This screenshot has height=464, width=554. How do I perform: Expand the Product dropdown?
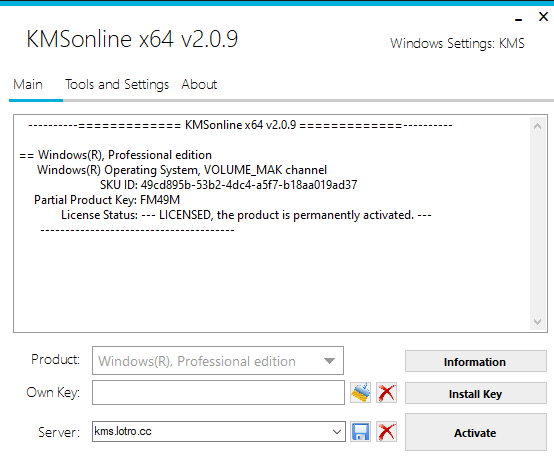329,361
